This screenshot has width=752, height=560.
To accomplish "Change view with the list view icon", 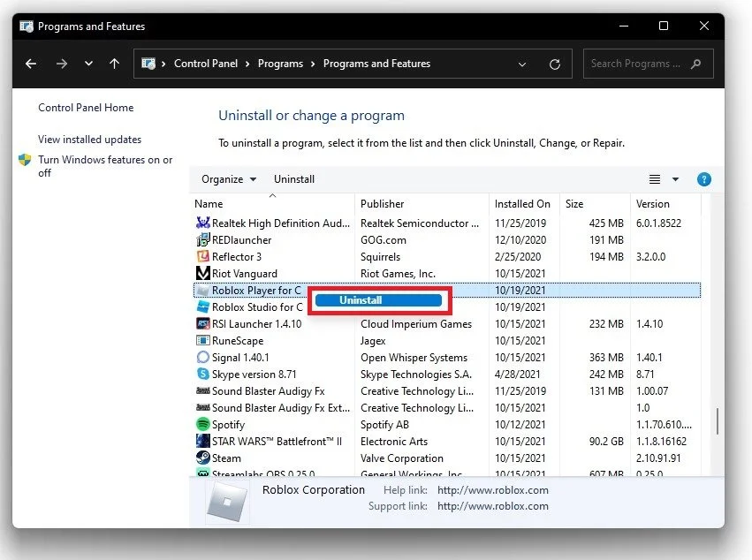I will [x=655, y=179].
